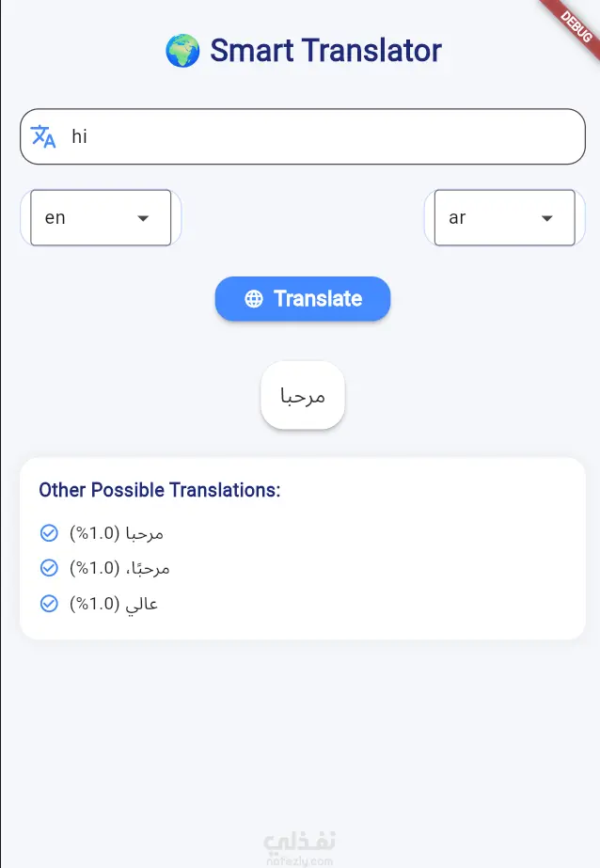This screenshot has height=868, width=600.
Task: Click the Other Possible Translations heading
Action: coord(160,490)
